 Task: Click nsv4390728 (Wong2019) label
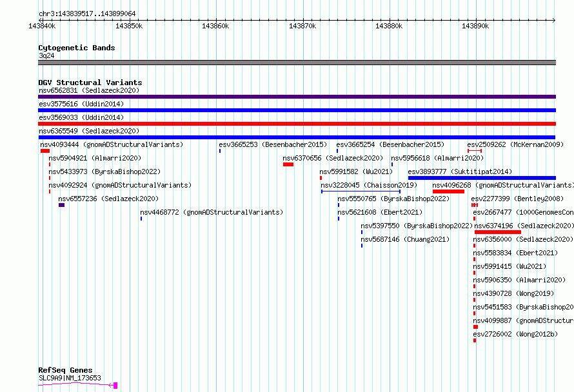coord(513,293)
